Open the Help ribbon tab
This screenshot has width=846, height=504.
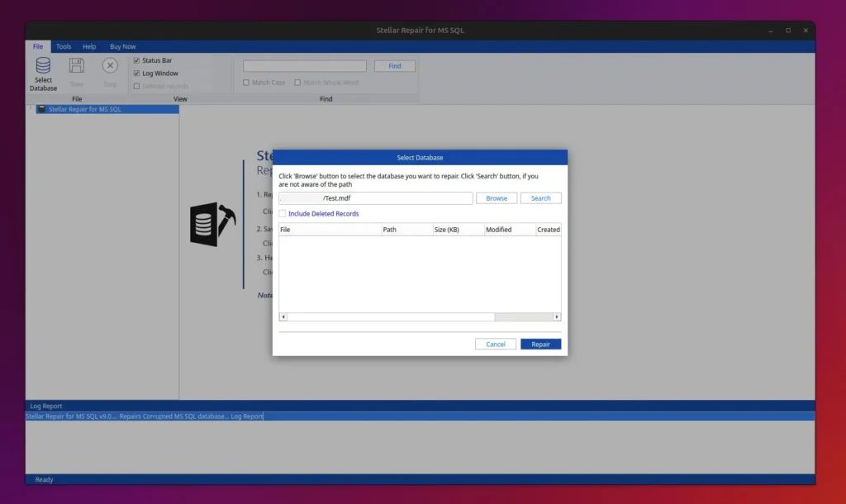click(89, 47)
